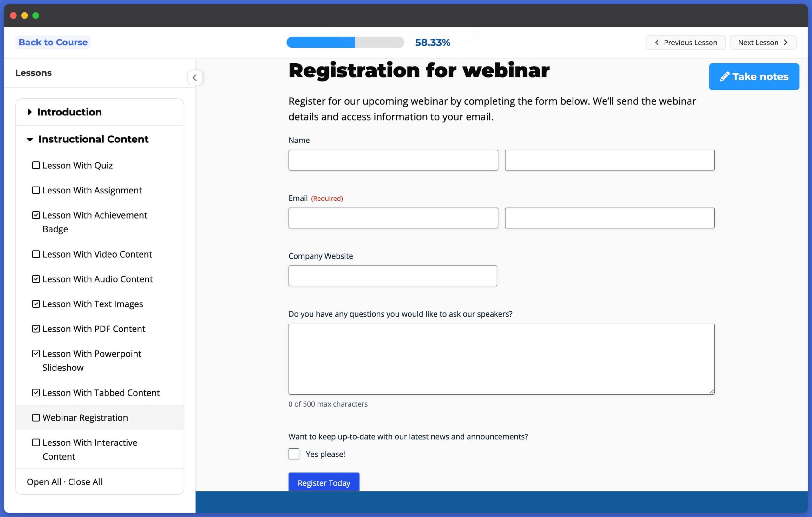812x517 pixels.
Task: Click the second Name input field
Action: [609, 160]
